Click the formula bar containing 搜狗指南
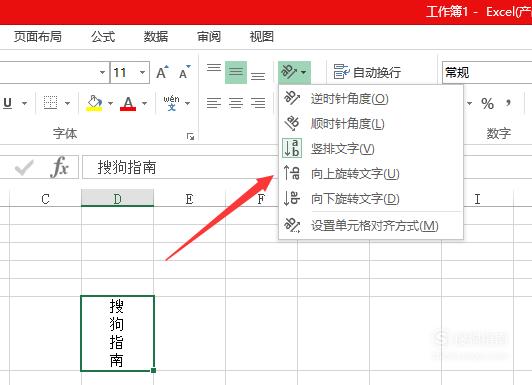 click(x=180, y=167)
